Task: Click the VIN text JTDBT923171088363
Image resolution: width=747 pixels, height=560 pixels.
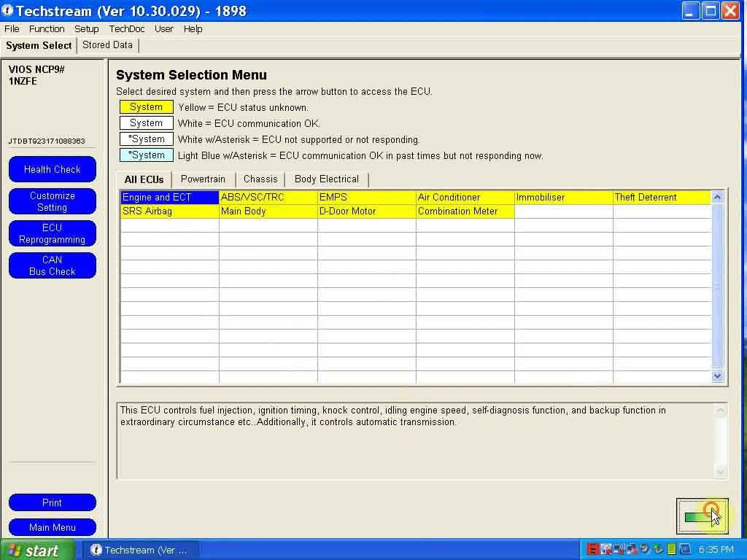Action: tap(47, 141)
